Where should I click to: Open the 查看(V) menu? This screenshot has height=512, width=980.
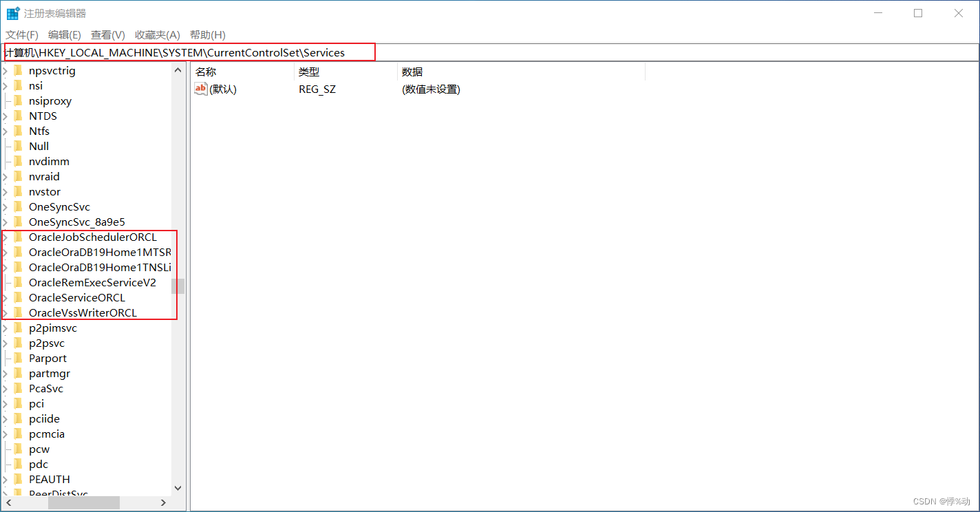108,34
